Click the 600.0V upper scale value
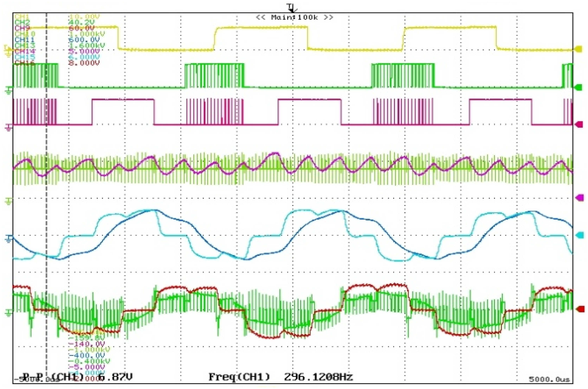 [x=84, y=40]
